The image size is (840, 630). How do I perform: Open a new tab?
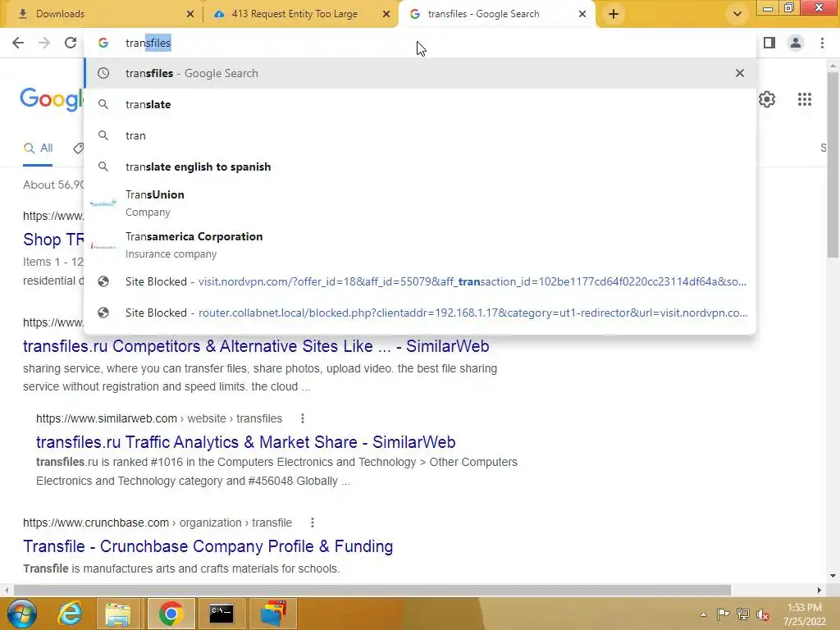click(614, 15)
